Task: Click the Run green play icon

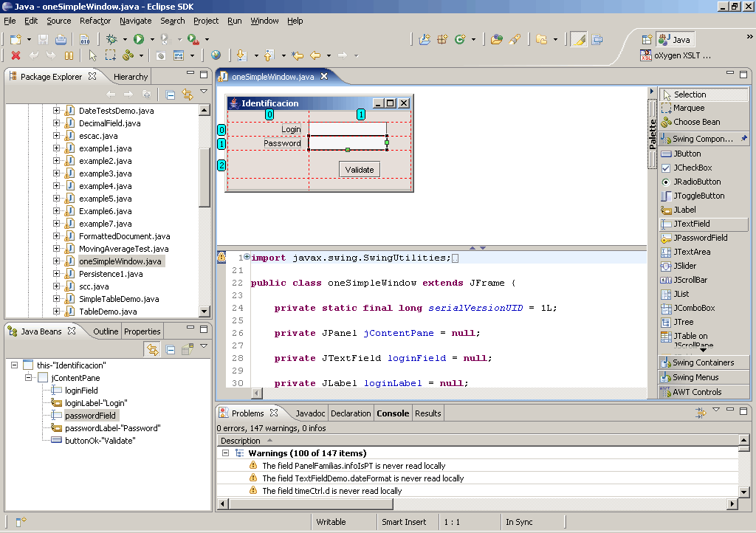Action: coord(138,39)
